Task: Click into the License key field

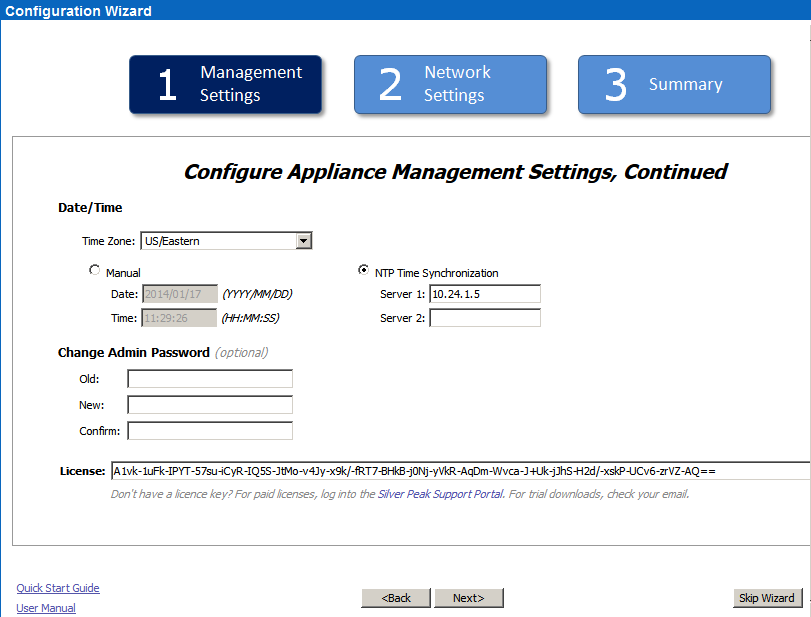Action: 460,471
